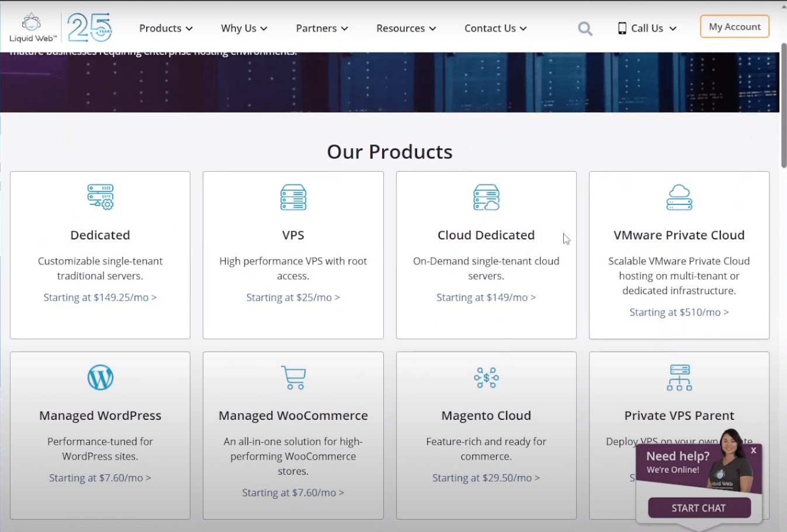The height and width of the screenshot is (532, 787).
Task: Open Starting at $29.50/mo Magento link
Action: point(486,478)
